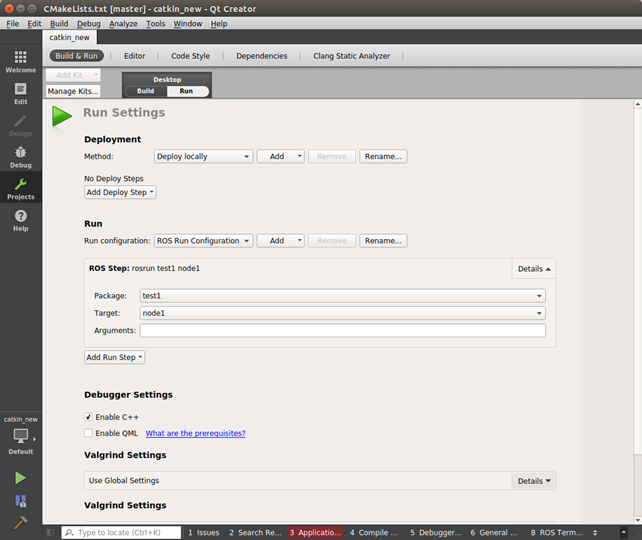The image size is (642, 540).
Task: Select the Build & Run tab
Action: (77, 56)
